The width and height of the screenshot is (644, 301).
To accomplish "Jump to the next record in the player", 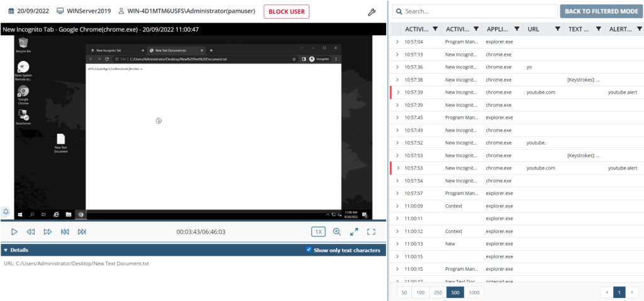I will (x=82, y=232).
